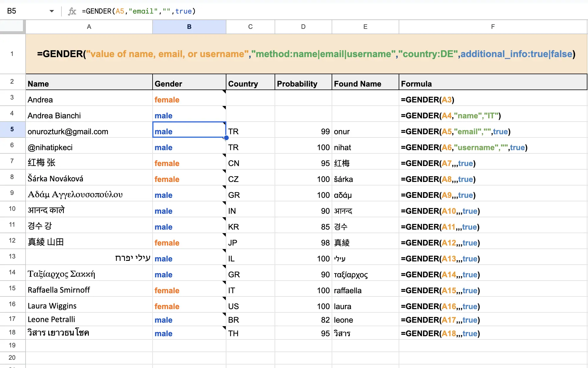Click found name laura cell
588x368 pixels.
[x=365, y=305]
